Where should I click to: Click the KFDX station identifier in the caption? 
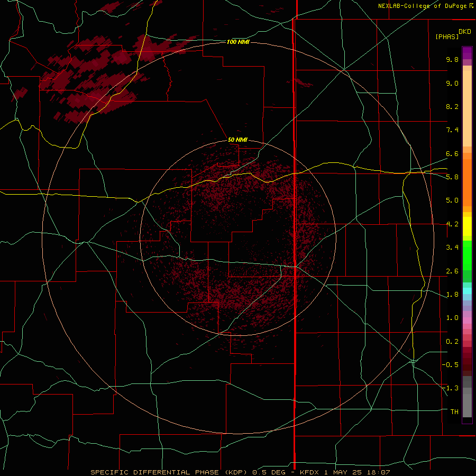coord(309,472)
